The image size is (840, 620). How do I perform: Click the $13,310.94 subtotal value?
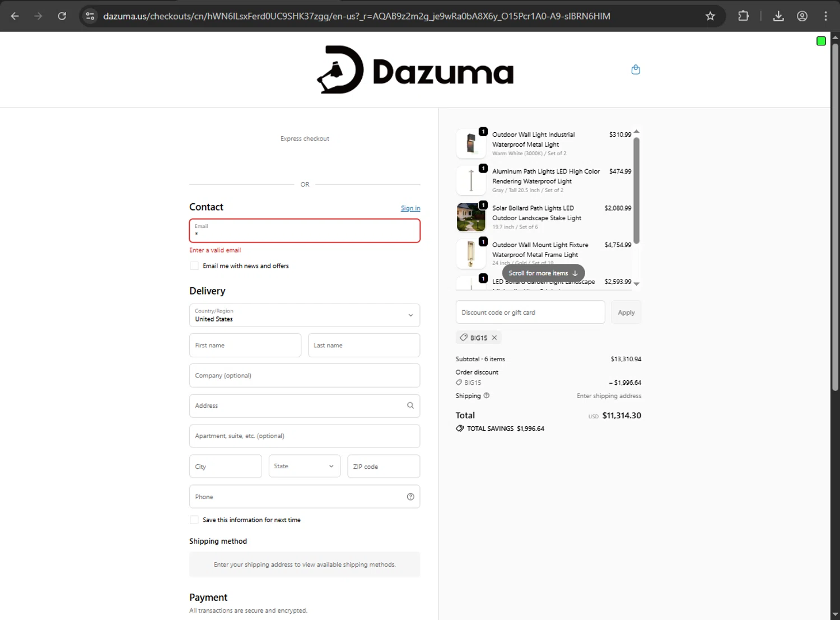(x=626, y=359)
